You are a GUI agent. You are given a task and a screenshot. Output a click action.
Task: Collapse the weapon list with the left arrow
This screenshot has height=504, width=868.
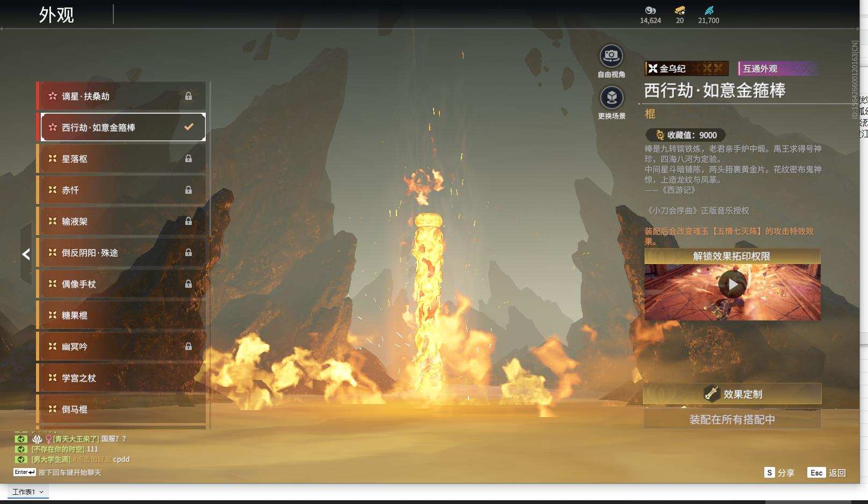tap(26, 254)
